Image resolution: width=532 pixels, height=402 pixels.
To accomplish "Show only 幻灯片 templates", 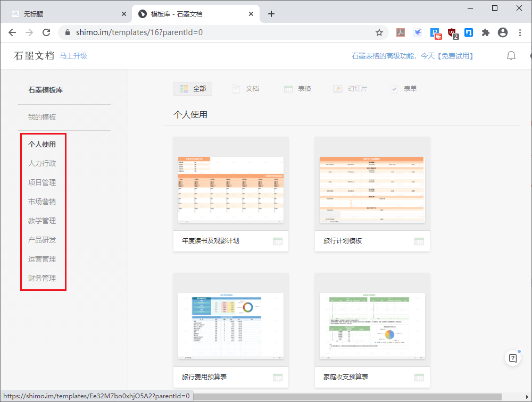I will tap(350, 89).
